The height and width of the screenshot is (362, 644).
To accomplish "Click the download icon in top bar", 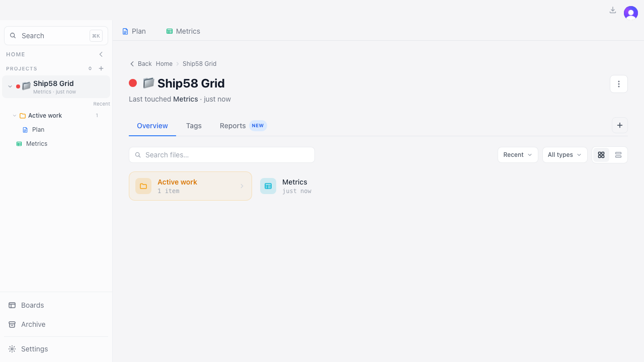I will (613, 10).
